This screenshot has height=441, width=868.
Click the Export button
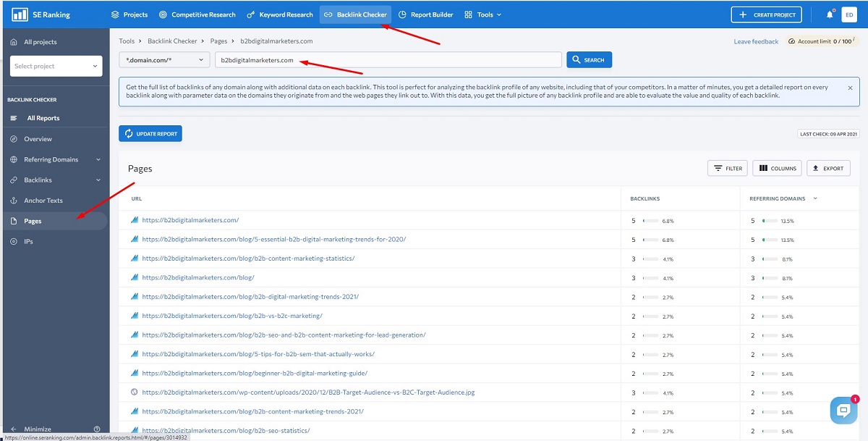point(828,168)
